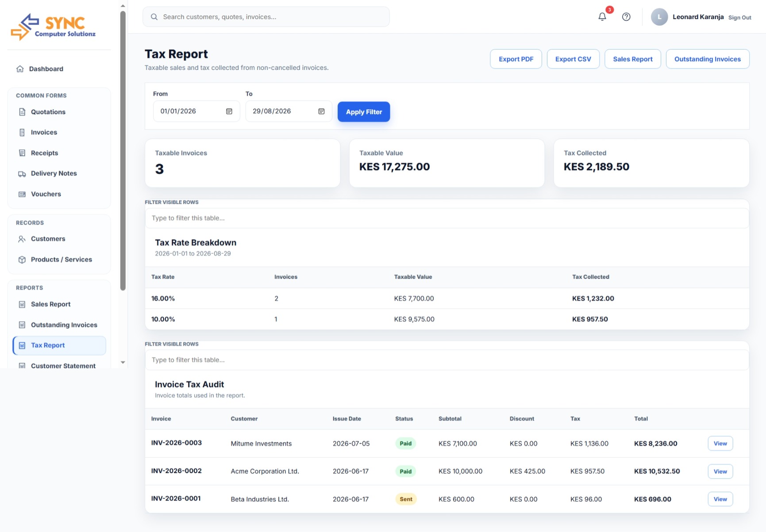Click the sidebar Outstanding Invoices chart icon
The height and width of the screenshot is (532, 766).
point(22,325)
